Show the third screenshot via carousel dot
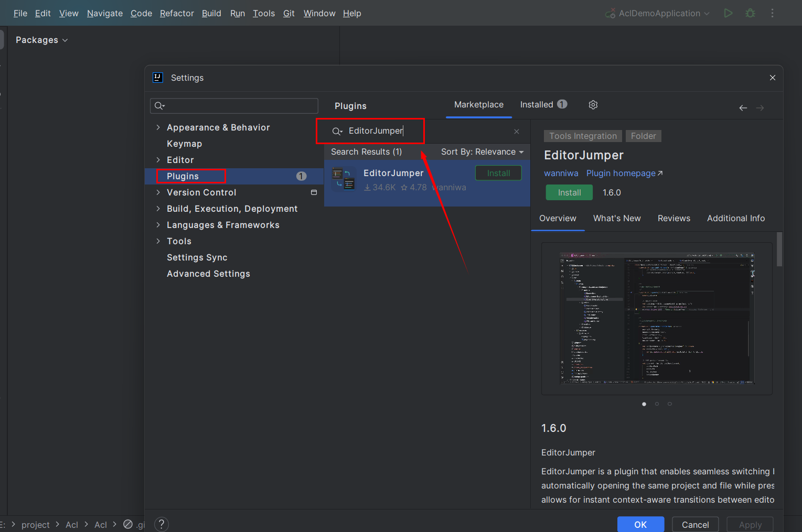Image resolution: width=802 pixels, height=532 pixels. tap(670, 404)
